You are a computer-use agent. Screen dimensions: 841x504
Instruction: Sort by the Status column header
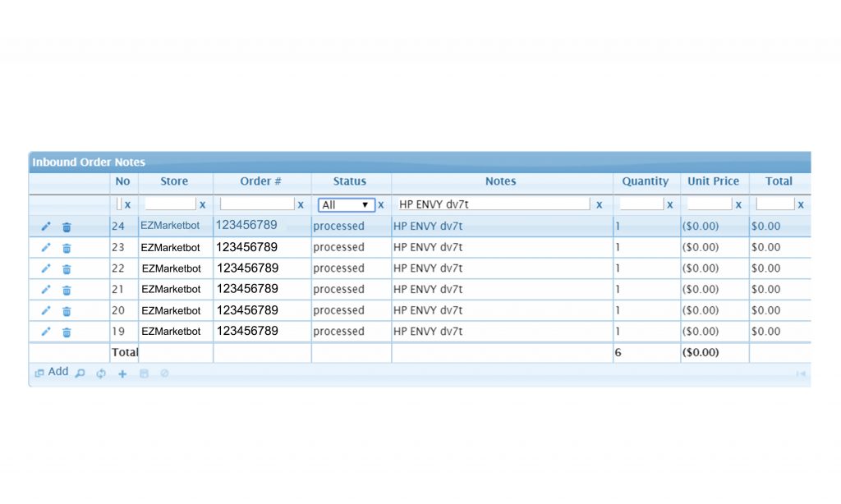coord(350,181)
